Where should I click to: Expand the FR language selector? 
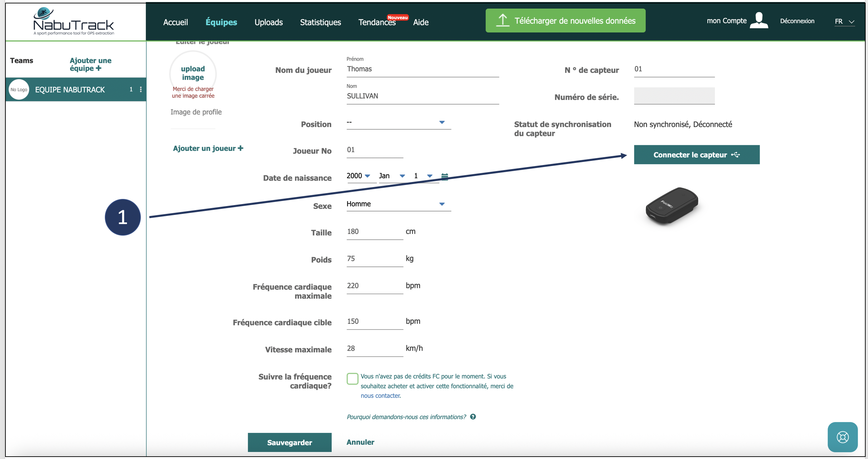point(844,21)
